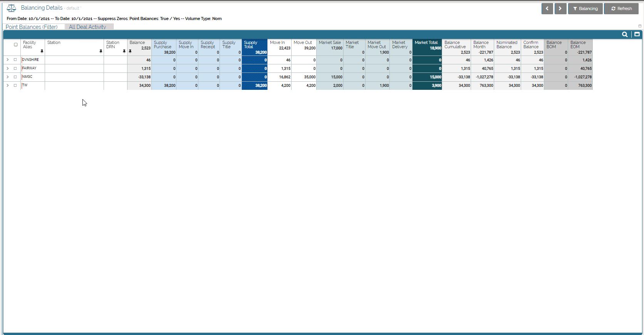
Task: Go to previous period with left arrow
Action: click(x=547, y=8)
